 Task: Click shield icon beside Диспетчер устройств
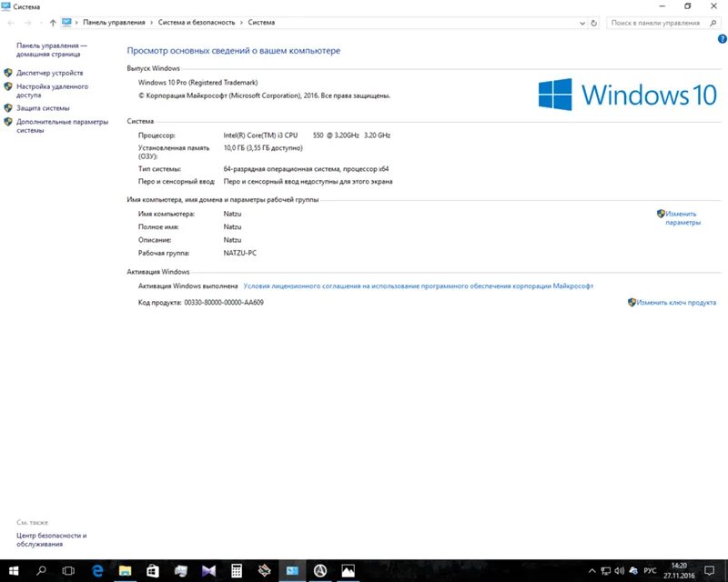(8, 73)
